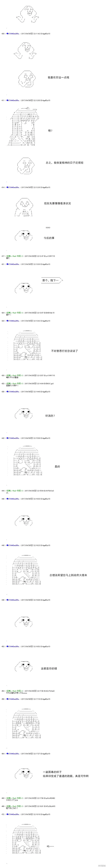Viewport: 107px width, 868px height.
Task: Click the EYA4Qm3Rn name on post 439
Action: (x=13, y=392)
